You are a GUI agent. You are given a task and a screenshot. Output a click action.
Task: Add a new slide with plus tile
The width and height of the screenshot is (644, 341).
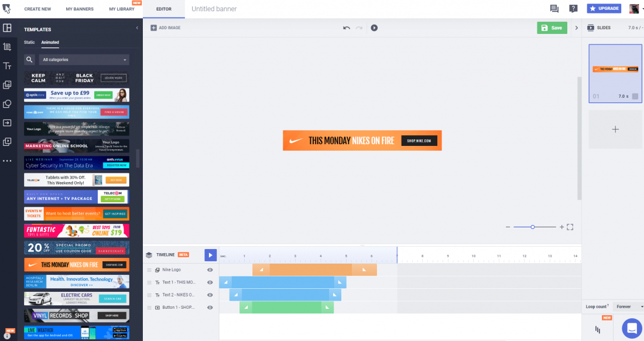(615, 129)
